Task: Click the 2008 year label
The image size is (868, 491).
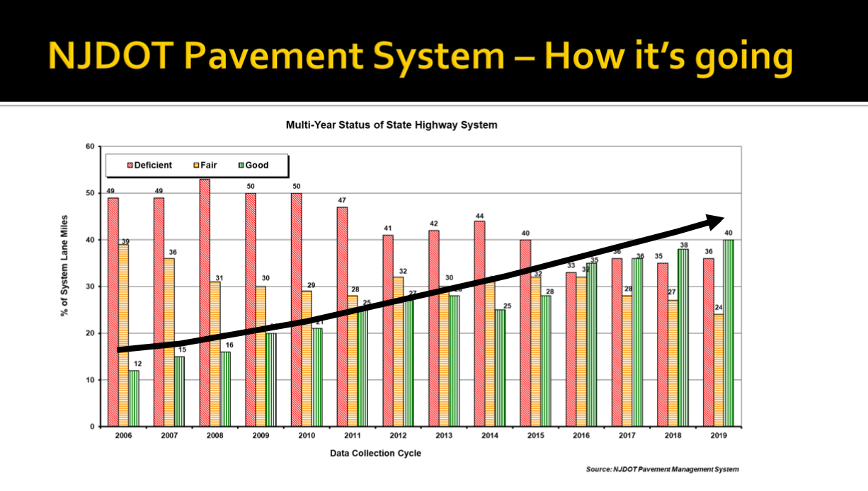Action: tap(215, 436)
